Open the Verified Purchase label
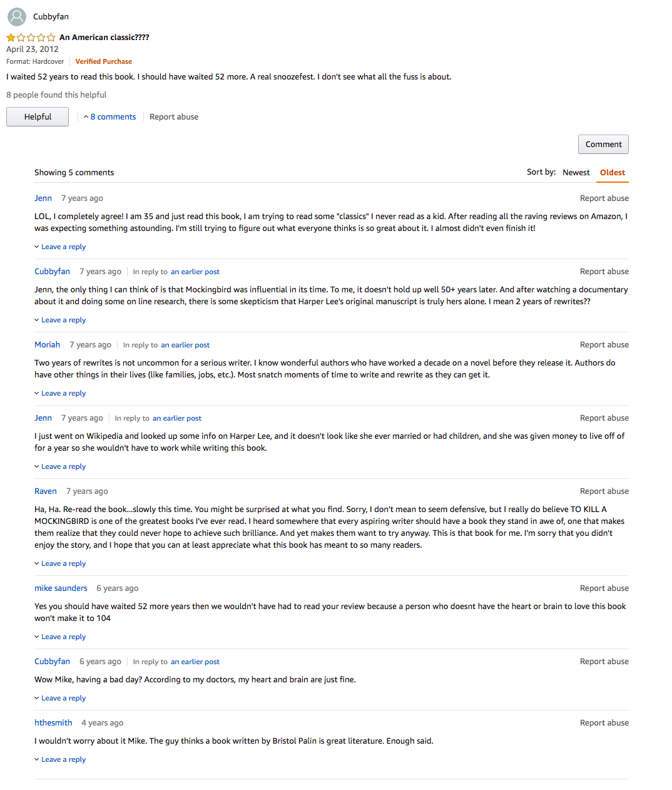The width and height of the screenshot is (672, 790). point(104,61)
